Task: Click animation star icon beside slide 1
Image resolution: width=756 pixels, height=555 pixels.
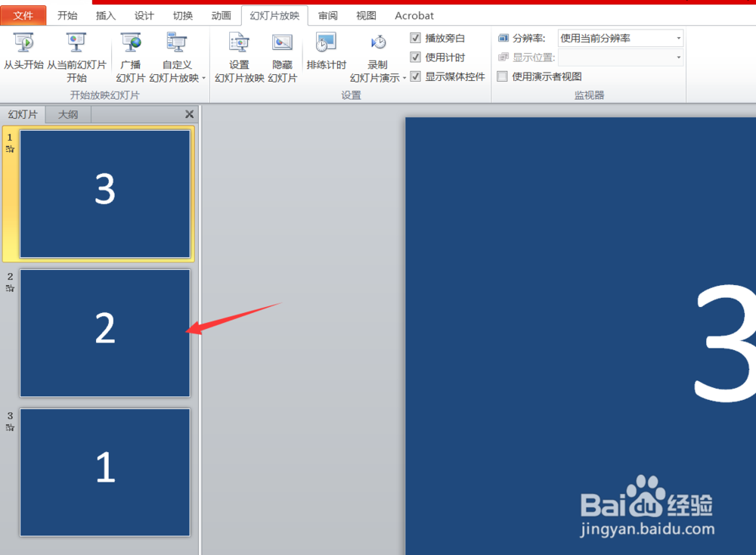Action: 10,149
